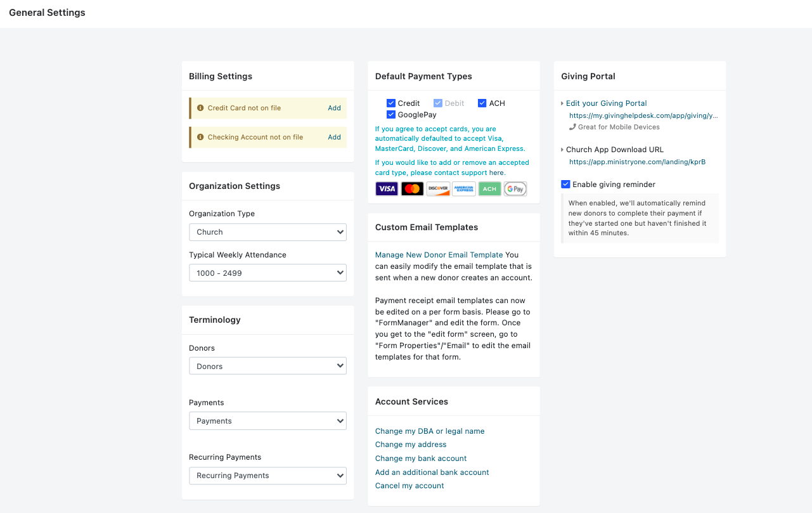This screenshot has width=812, height=513.
Task: Click the Account Services heading
Action: [411, 401]
